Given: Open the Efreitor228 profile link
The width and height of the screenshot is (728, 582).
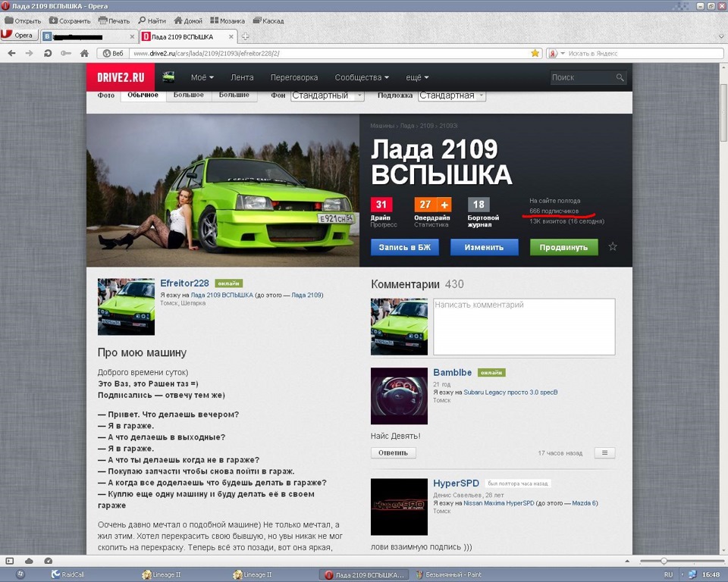Looking at the screenshot, I should (184, 283).
